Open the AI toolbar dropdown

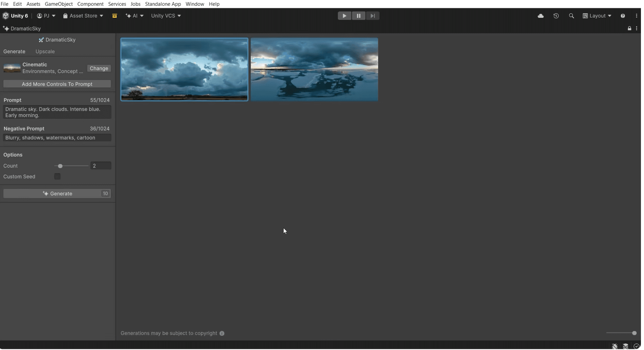pyautogui.click(x=134, y=16)
